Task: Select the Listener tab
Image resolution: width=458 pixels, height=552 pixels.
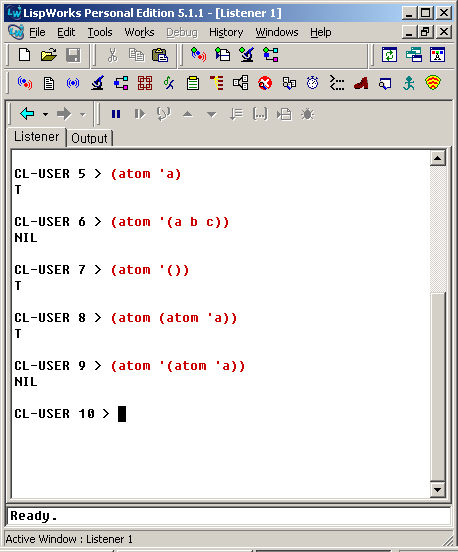Action: [37, 137]
